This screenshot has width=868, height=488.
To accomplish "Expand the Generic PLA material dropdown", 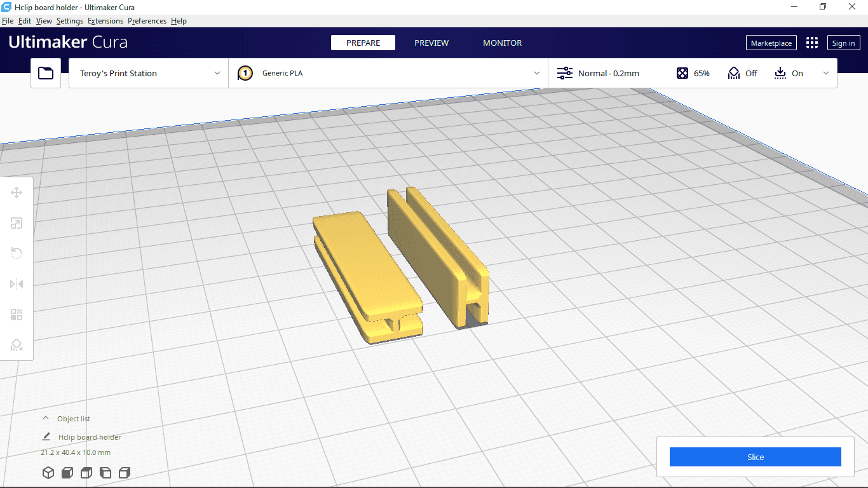I will pos(388,73).
